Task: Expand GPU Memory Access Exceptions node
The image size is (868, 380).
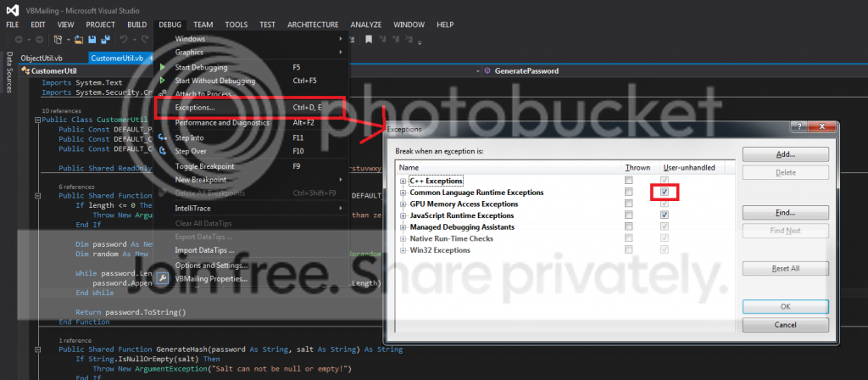Action: [x=403, y=204]
